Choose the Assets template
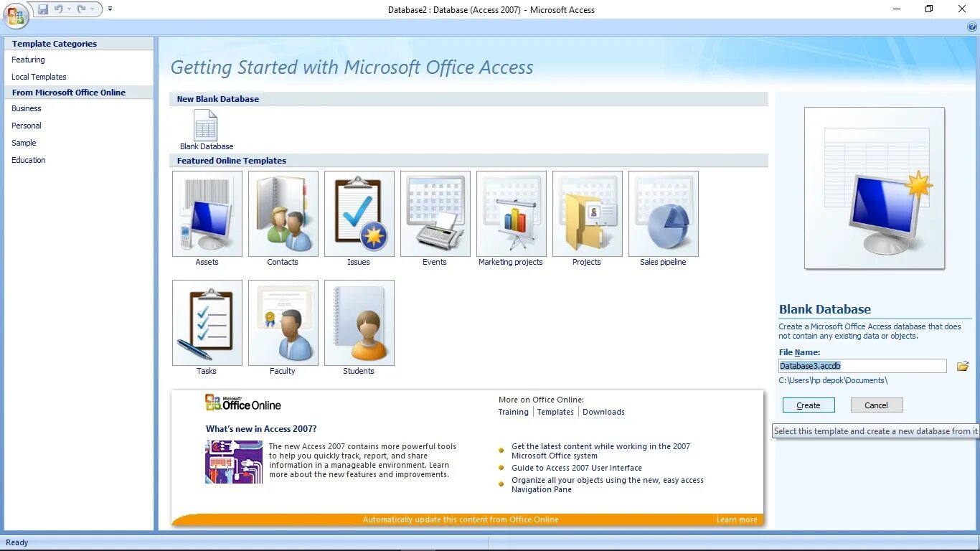The image size is (980, 551). [207, 218]
